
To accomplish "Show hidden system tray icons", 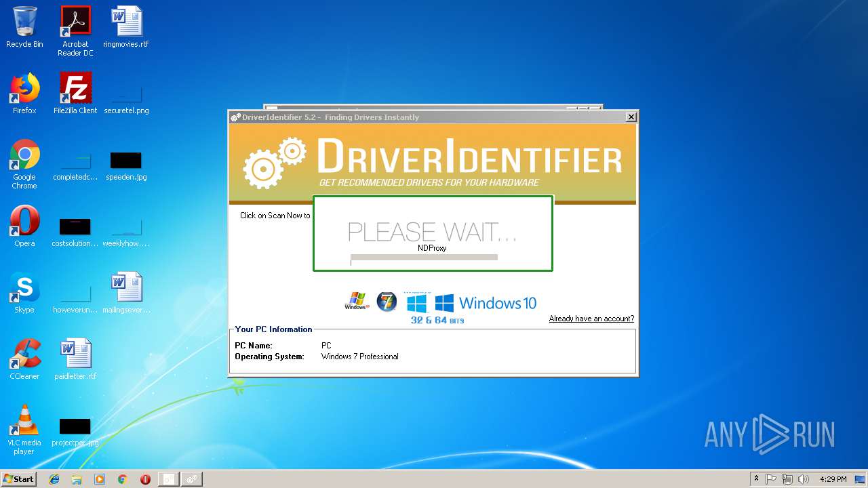I will [756, 479].
